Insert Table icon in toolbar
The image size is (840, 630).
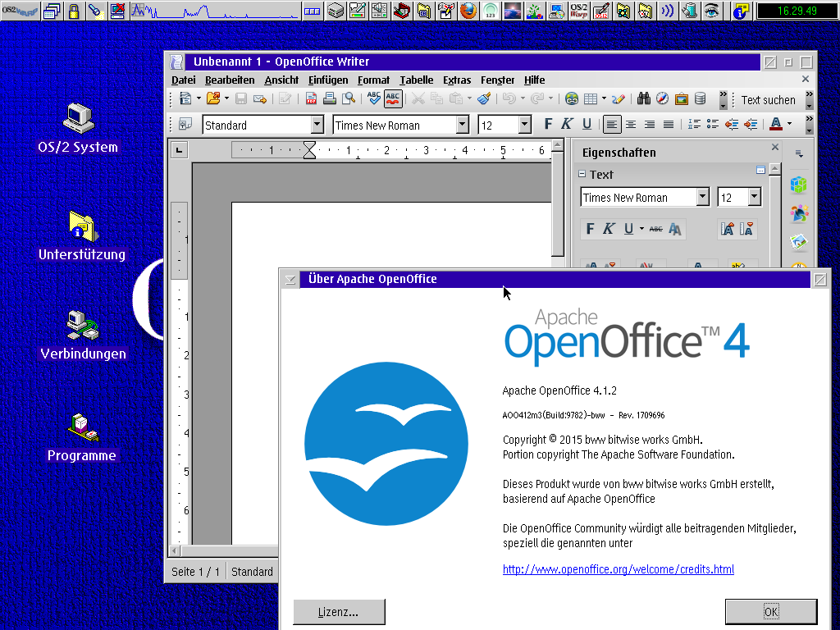coord(591,98)
